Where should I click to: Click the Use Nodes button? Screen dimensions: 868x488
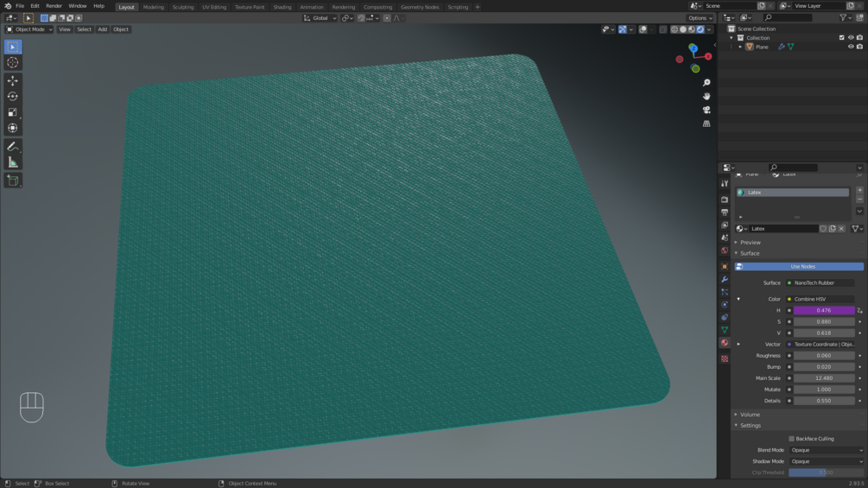pos(799,267)
